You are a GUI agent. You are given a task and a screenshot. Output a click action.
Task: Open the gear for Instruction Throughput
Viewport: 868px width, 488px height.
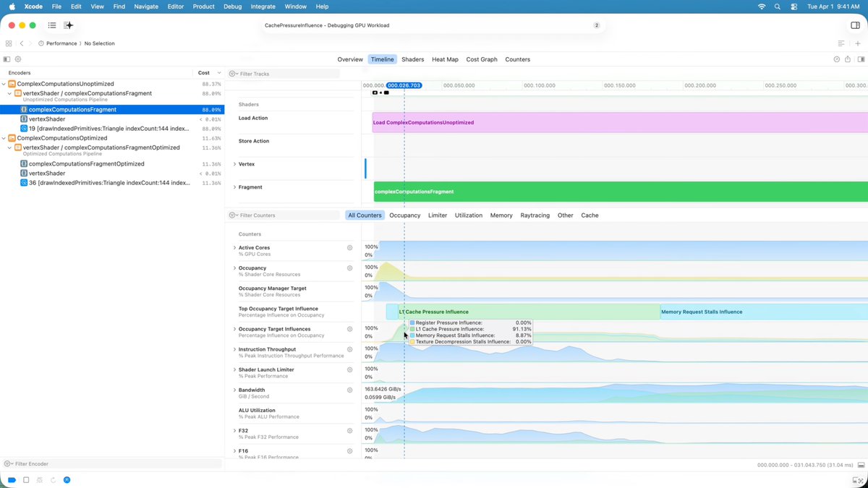[349, 349]
